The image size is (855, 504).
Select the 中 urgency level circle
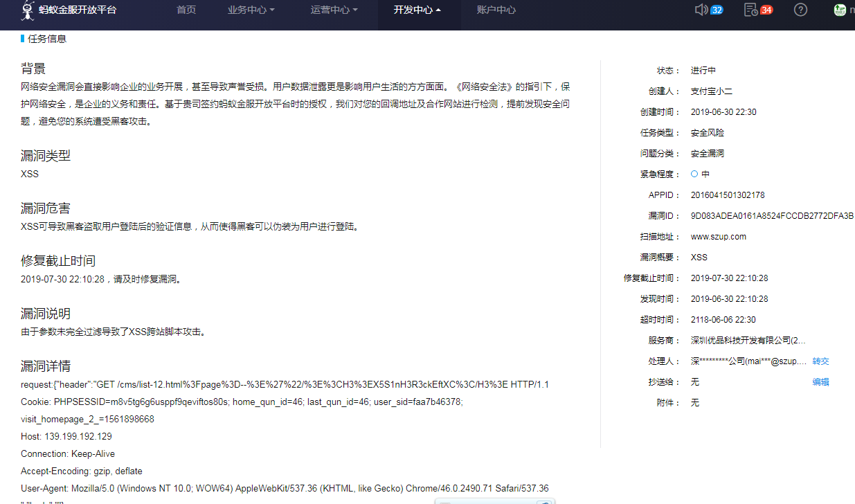694,174
